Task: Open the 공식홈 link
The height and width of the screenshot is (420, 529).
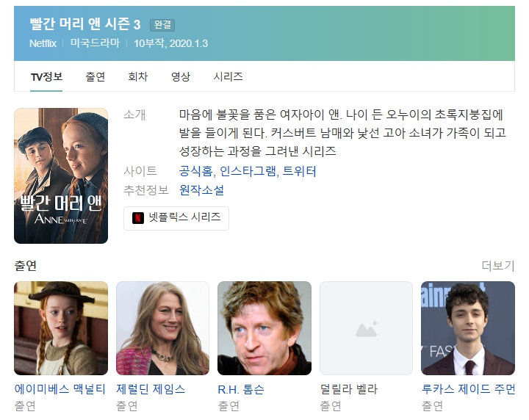Action: pos(196,171)
